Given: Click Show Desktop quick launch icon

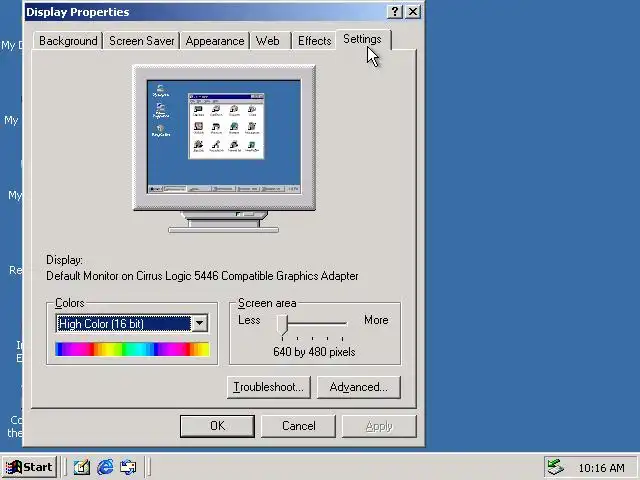Looking at the screenshot, I should (x=82, y=467).
